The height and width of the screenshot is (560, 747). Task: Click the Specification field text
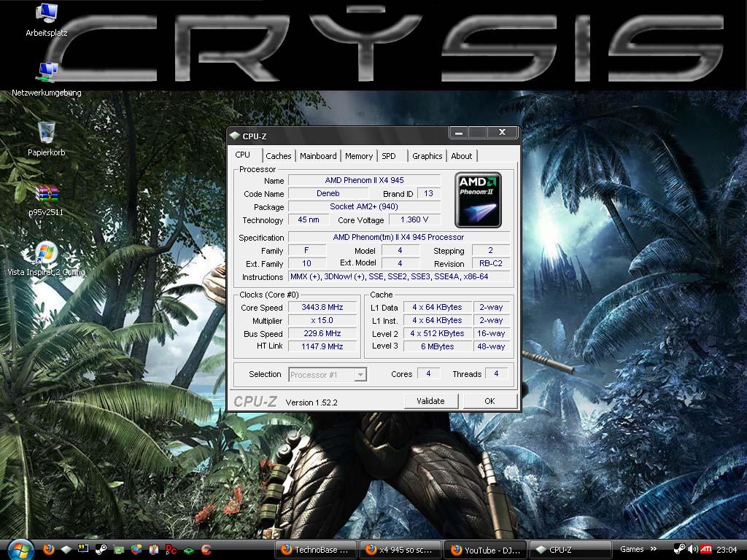click(x=399, y=237)
